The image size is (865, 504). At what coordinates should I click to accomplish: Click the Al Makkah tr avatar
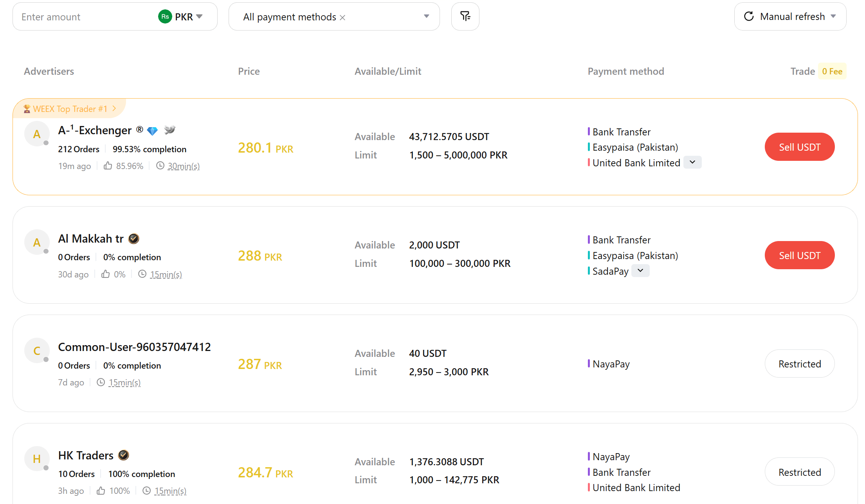click(37, 242)
